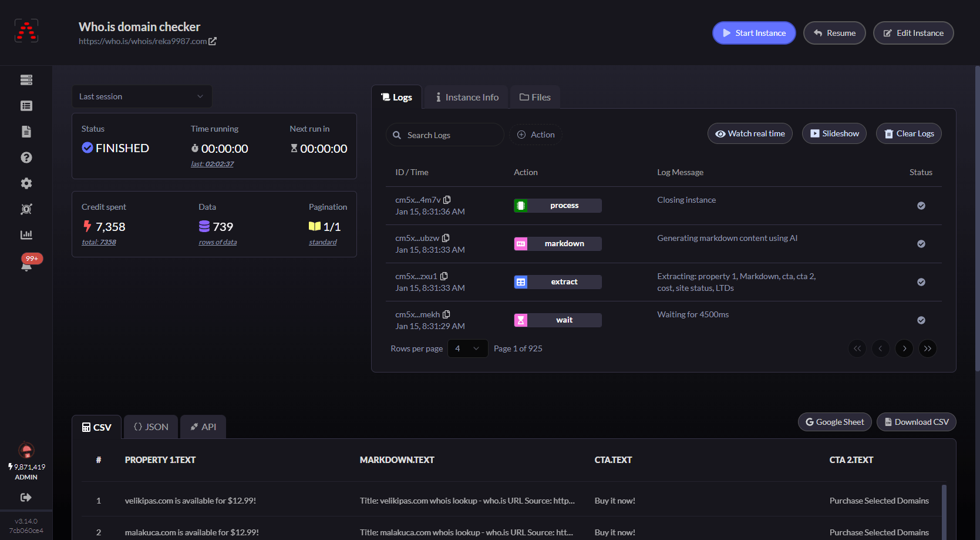Open external link icon next to URL
Image resolution: width=980 pixels, height=540 pixels.
click(x=213, y=41)
